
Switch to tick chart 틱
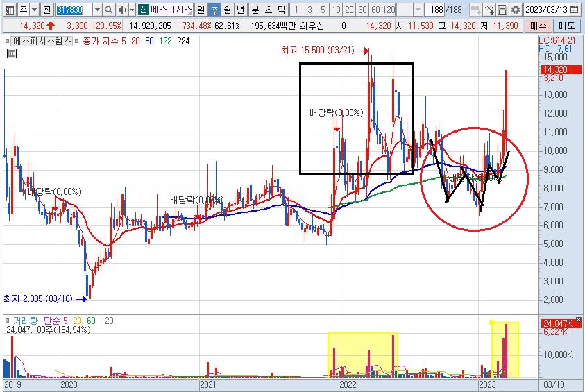[x=281, y=10]
